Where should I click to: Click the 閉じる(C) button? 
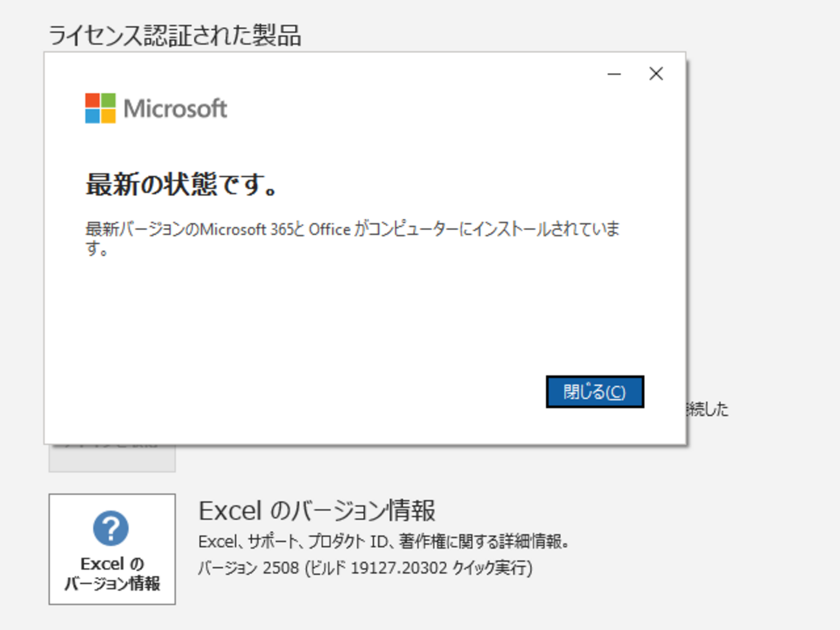click(594, 392)
